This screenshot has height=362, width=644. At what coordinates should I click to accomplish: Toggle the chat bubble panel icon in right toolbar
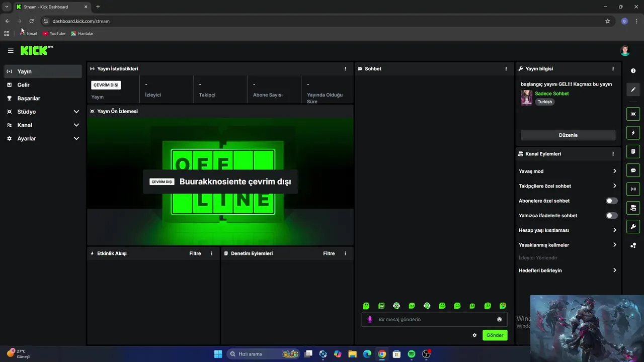point(633,170)
